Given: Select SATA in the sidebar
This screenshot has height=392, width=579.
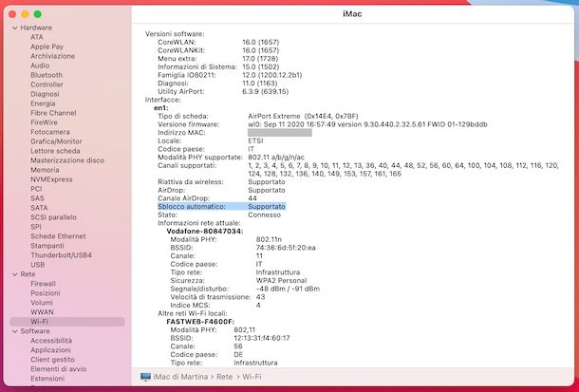Looking at the screenshot, I should click(39, 208).
